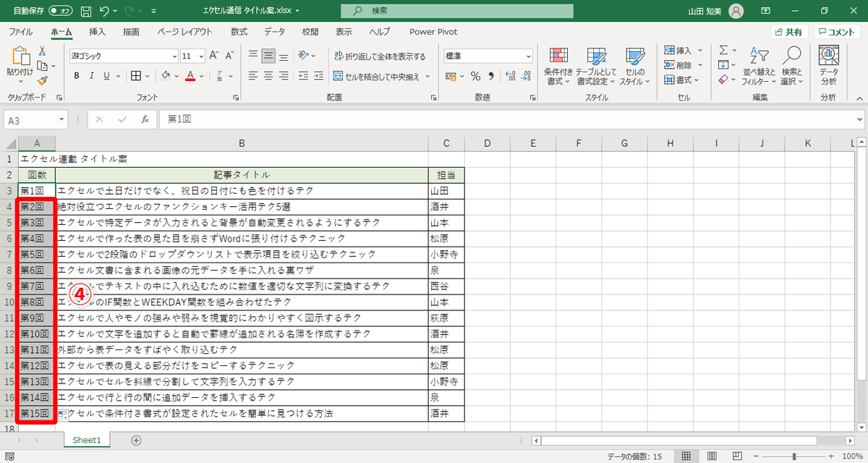Click 並べ替えとフィルター sort and filter
Viewport: 868px width, 463px height.
pos(758,66)
